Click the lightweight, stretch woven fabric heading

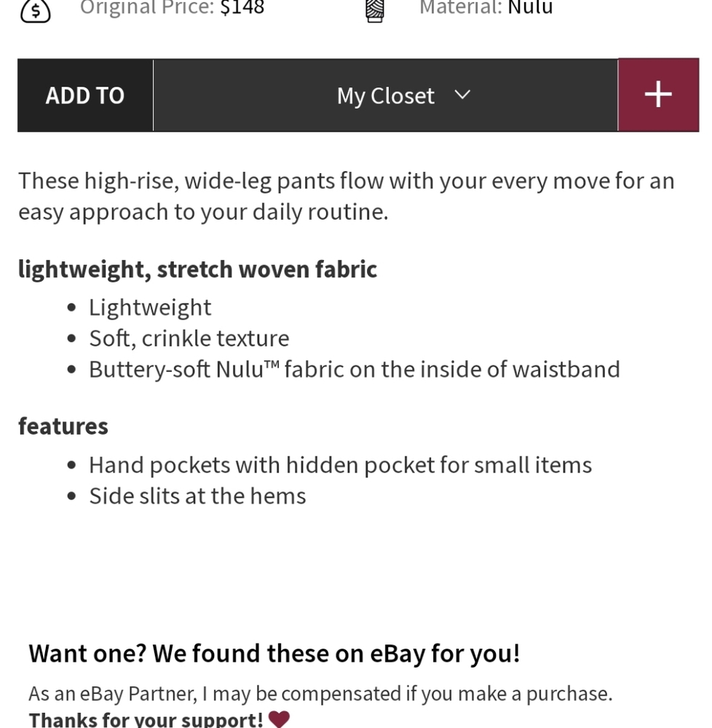(197, 269)
